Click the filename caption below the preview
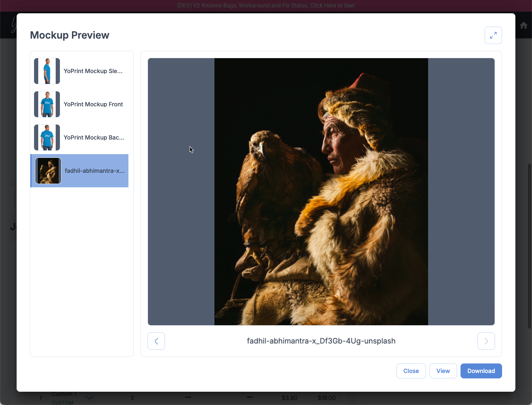The image size is (532, 405). tap(321, 341)
